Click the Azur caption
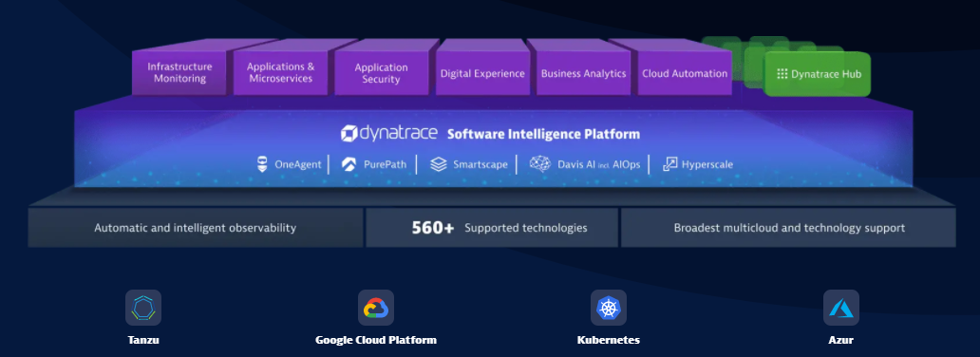Screen dimensions: 980x357 [841, 340]
